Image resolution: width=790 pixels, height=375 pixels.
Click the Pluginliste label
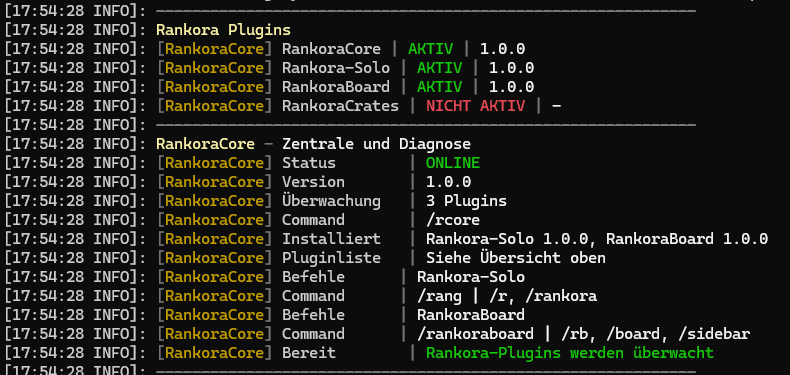tap(331, 258)
